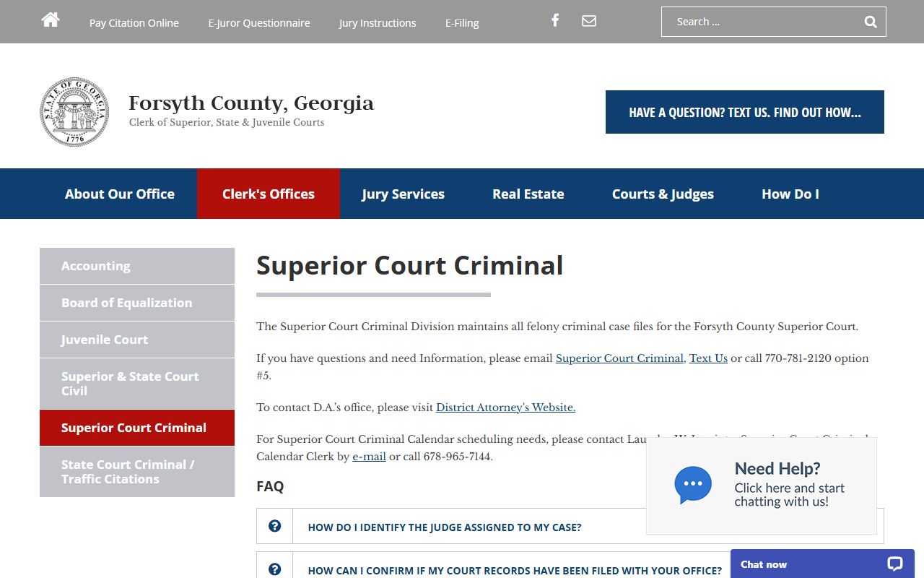Screen dimensions: 924x578
Task: Open E-Filing link
Action: point(462,23)
